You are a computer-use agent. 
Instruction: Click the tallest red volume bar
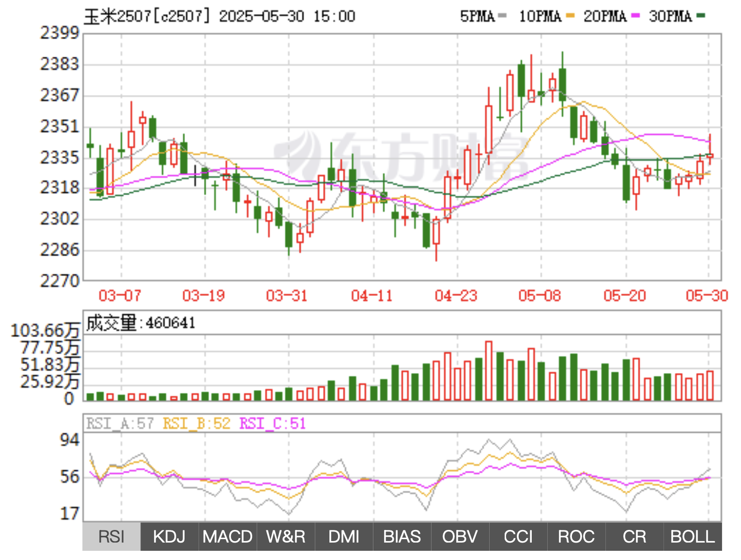[489, 371]
